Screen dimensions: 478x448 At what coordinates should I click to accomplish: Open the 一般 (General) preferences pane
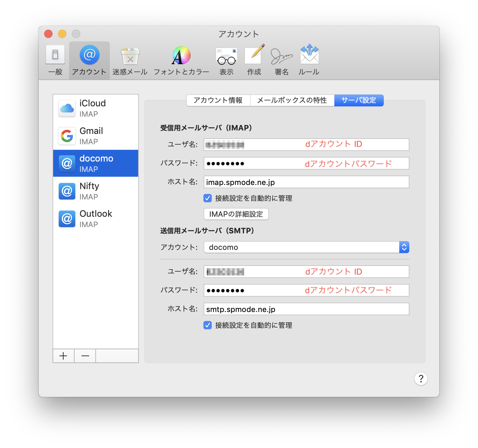[x=55, y=60]
